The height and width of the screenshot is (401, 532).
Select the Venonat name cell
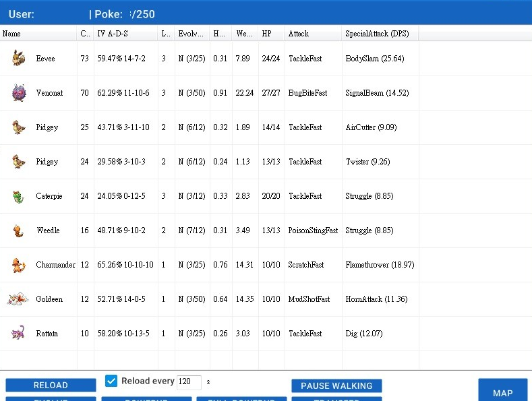(49, 92)
